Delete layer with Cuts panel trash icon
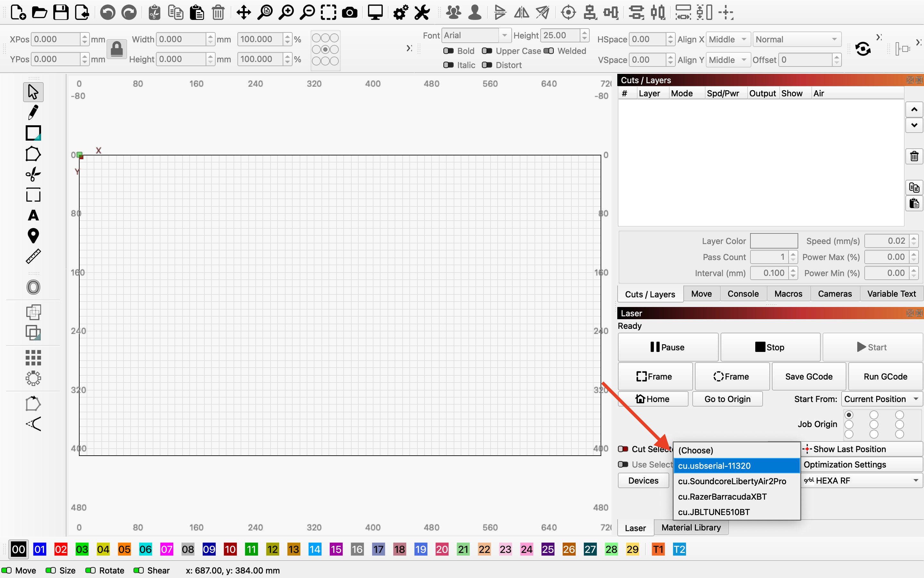 (x=914, y=156)
